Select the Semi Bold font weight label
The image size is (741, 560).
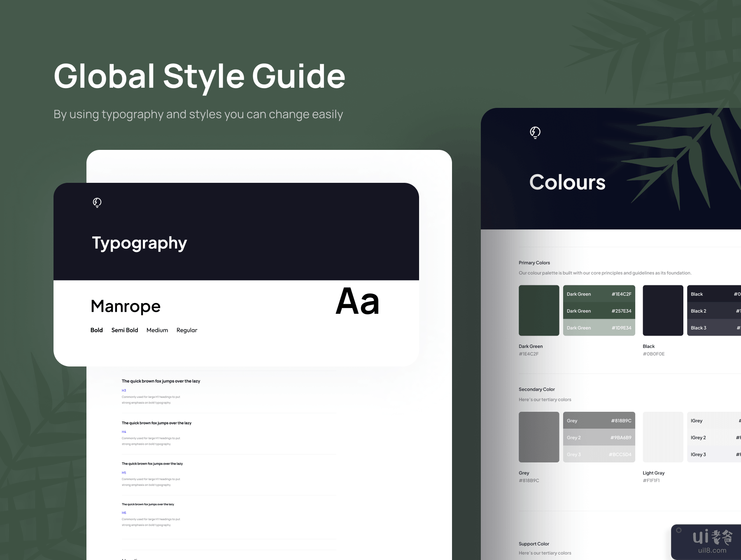click(x=124, y=330)
